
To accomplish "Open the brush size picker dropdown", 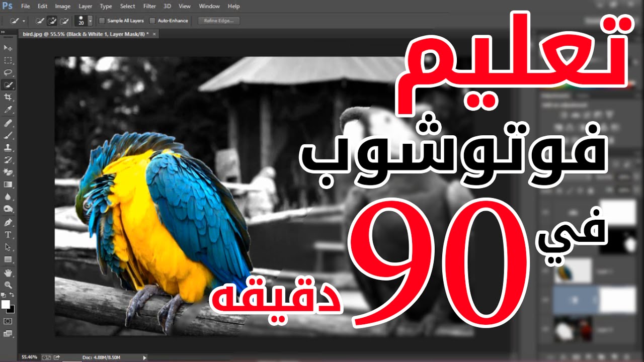I will 90,21.
